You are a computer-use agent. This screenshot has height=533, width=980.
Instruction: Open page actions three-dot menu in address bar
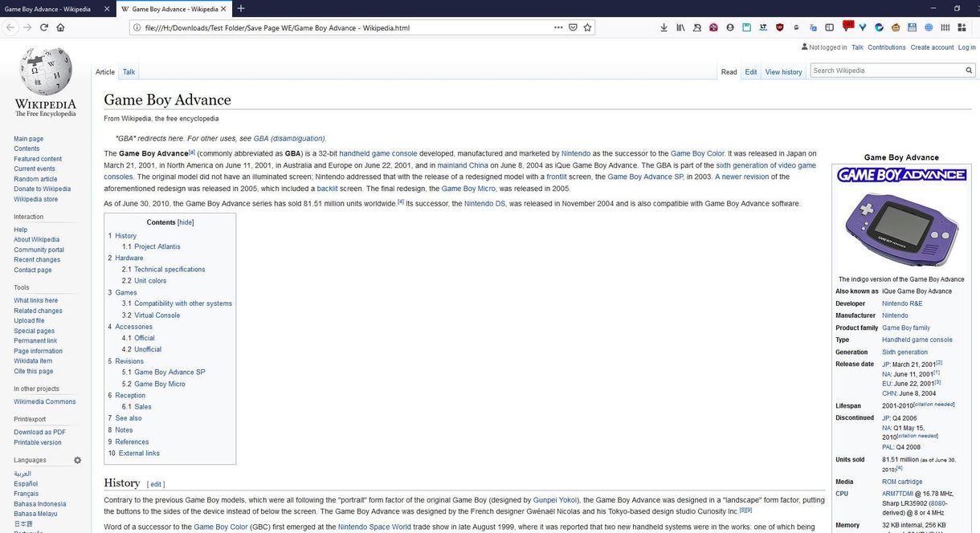[x=558, y=27]
